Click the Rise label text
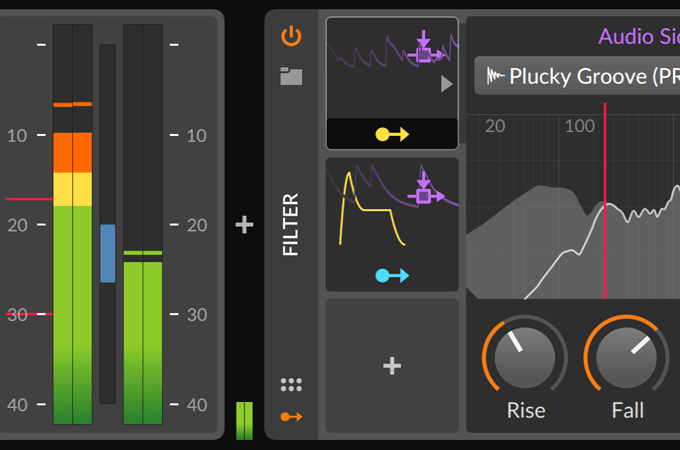Image resolution: width=680 pixels, height=450 pixels. click(526, 410)
